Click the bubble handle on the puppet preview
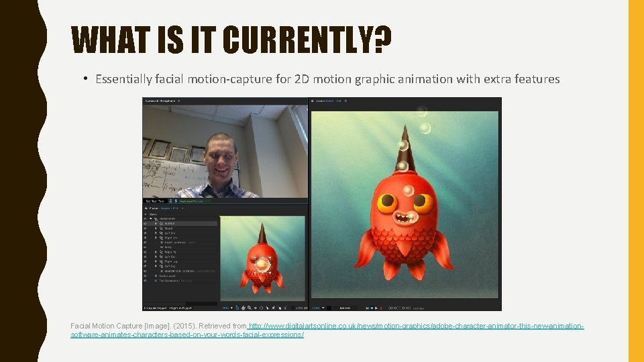644x362 pixels. pos(262,265)
